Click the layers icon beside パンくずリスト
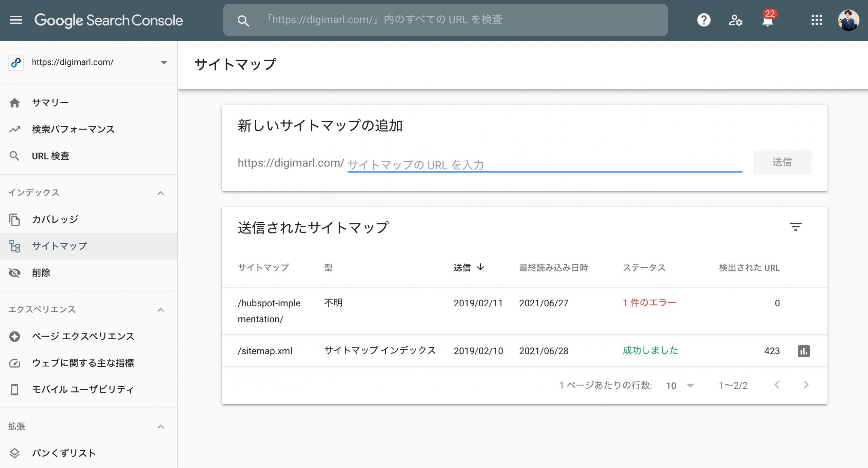Image resolution: width=868 pixels, height=468 pixels. click(x=15, y=453)
